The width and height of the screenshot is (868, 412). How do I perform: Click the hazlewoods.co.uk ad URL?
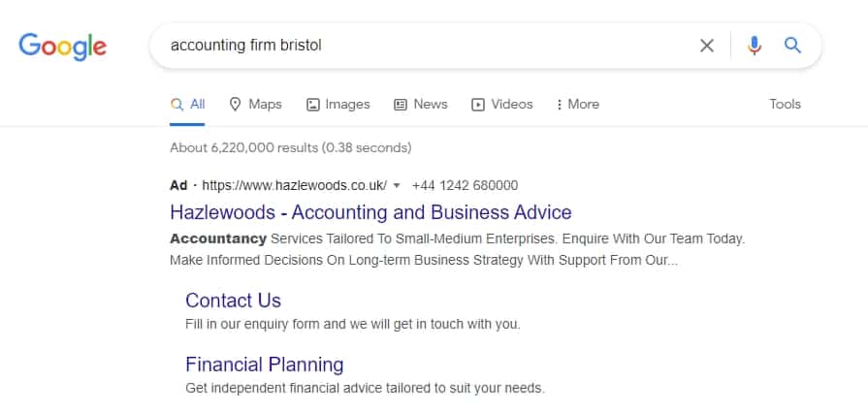tap(294, 185)
